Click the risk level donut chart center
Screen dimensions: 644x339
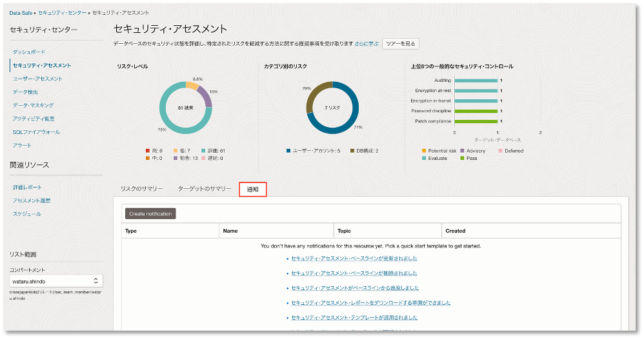coord(185,108)
